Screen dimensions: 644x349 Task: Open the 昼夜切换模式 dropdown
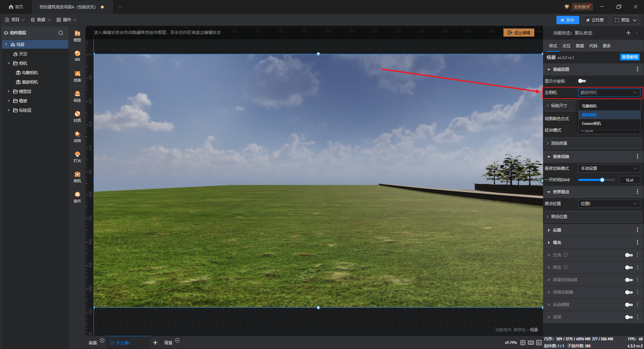[609, 168]
